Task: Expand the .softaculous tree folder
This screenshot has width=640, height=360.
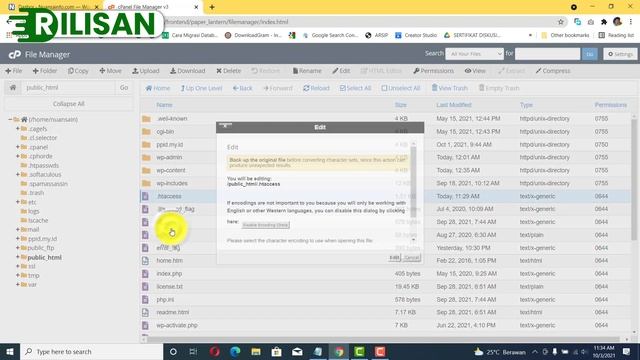Action: pyautogui.click(x=18, y=174)
